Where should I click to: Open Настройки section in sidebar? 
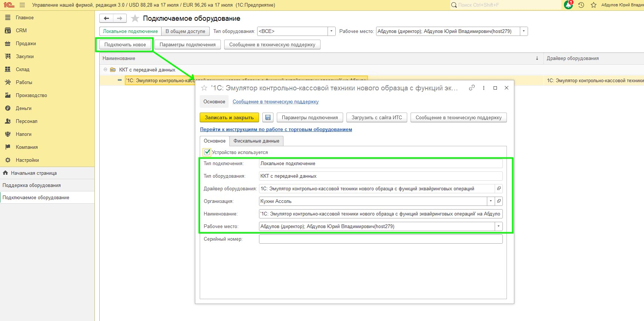(x=27, y=160)
